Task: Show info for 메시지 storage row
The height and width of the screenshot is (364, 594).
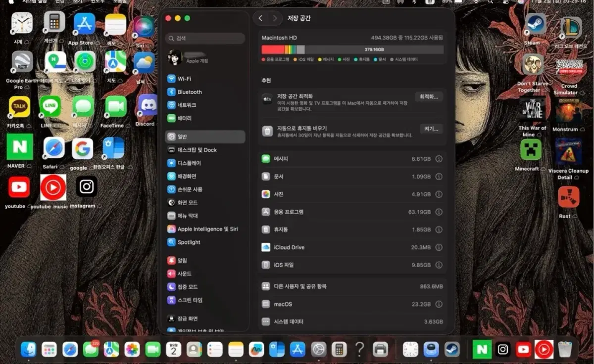Action: [x=439, y=159]
